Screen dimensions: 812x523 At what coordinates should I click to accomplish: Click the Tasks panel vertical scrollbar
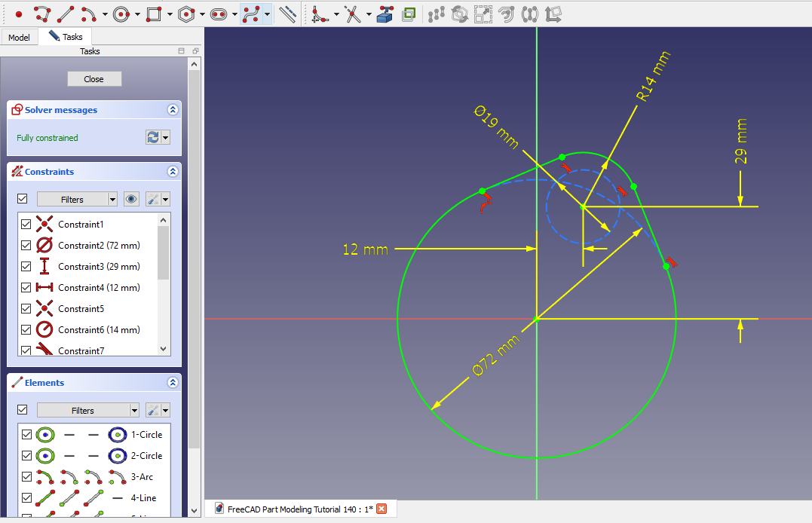(x=194, y=256)
